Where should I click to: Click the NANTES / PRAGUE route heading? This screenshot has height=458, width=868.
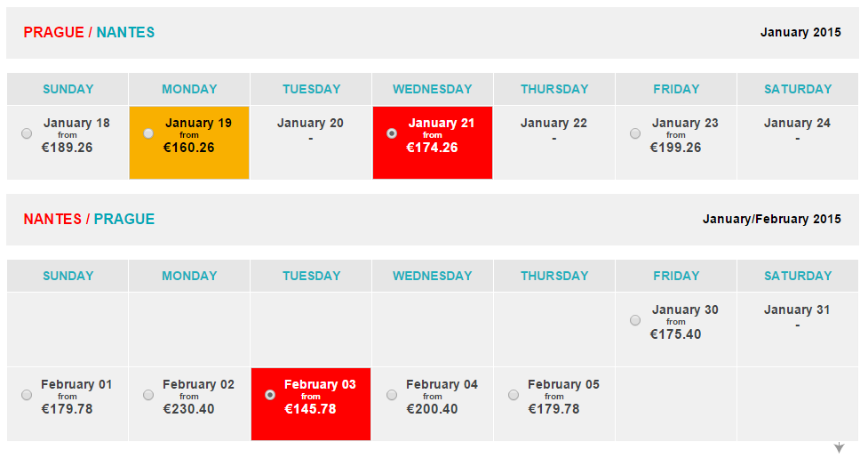[89, 219]
